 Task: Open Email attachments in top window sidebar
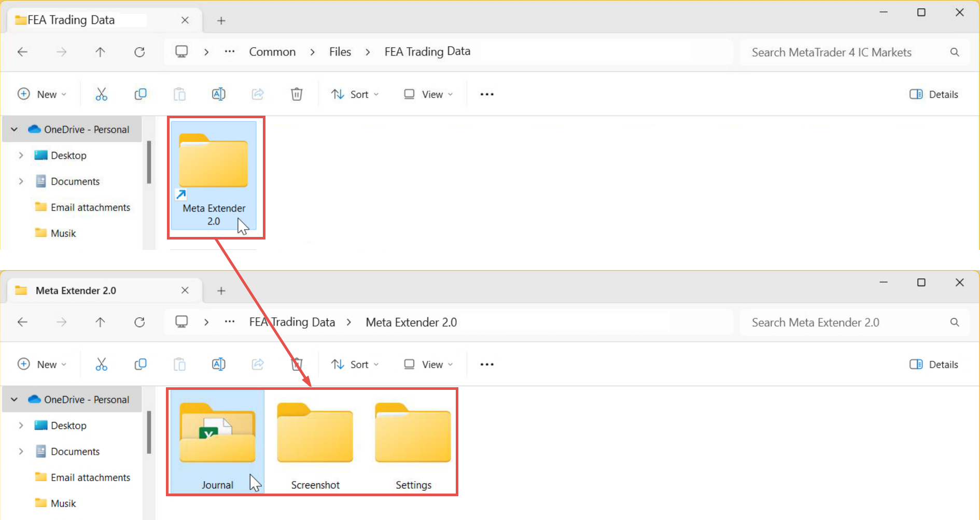click(82, 207)
